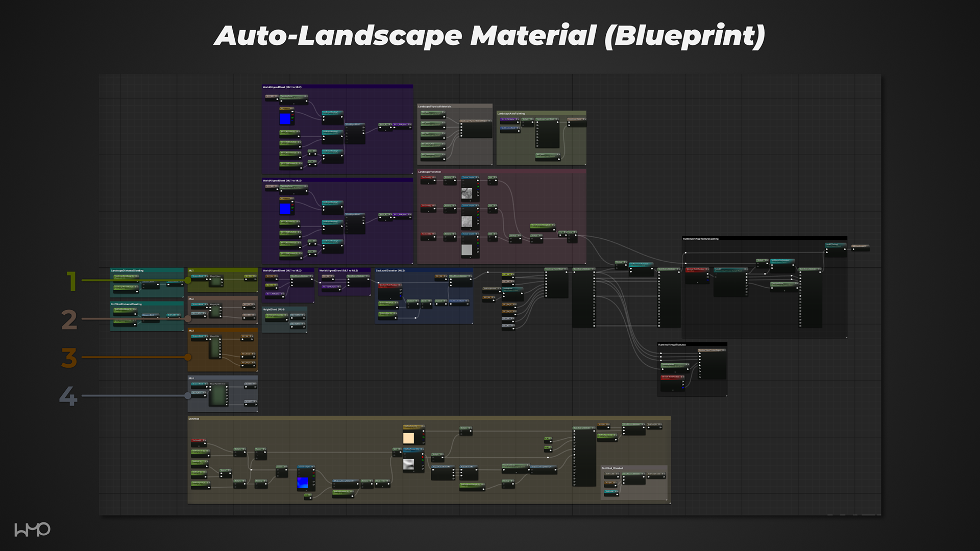Click the olive callout dot on ML1 box

(x=188, y=280)
